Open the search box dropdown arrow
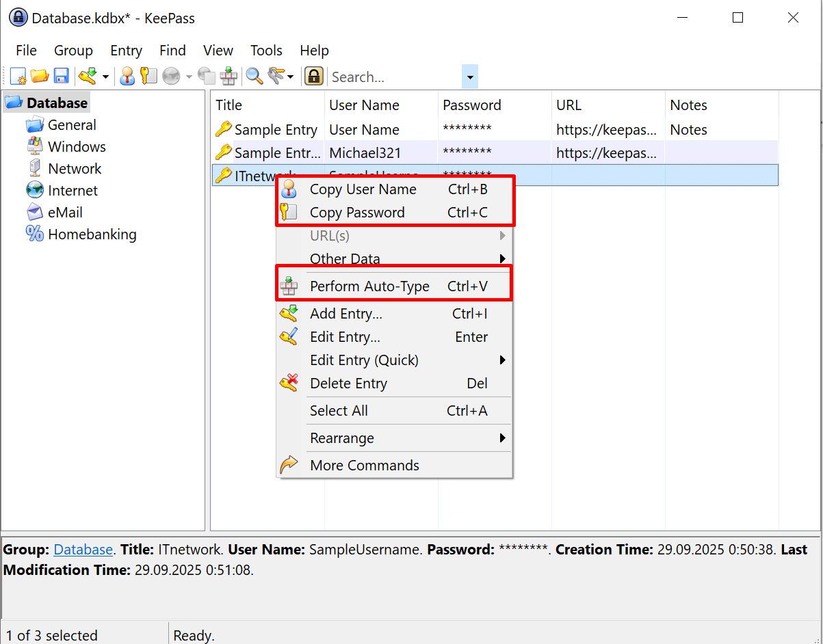Screen dimensions: 823x644 tap(469, 76)
